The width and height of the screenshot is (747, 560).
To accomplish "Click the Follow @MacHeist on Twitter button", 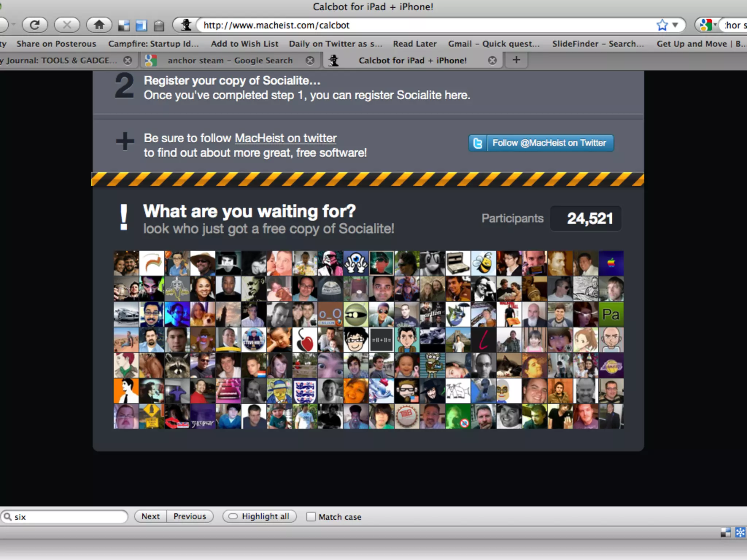I will (x=541, y=143).
